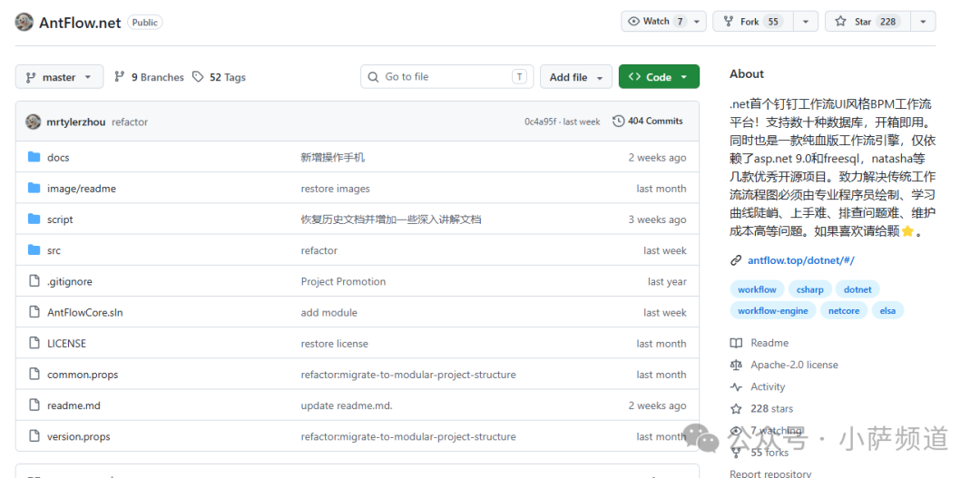Click the book icon beside Readme
The width and height of the screenshot is (980, 478).
(x=736, y=343)
